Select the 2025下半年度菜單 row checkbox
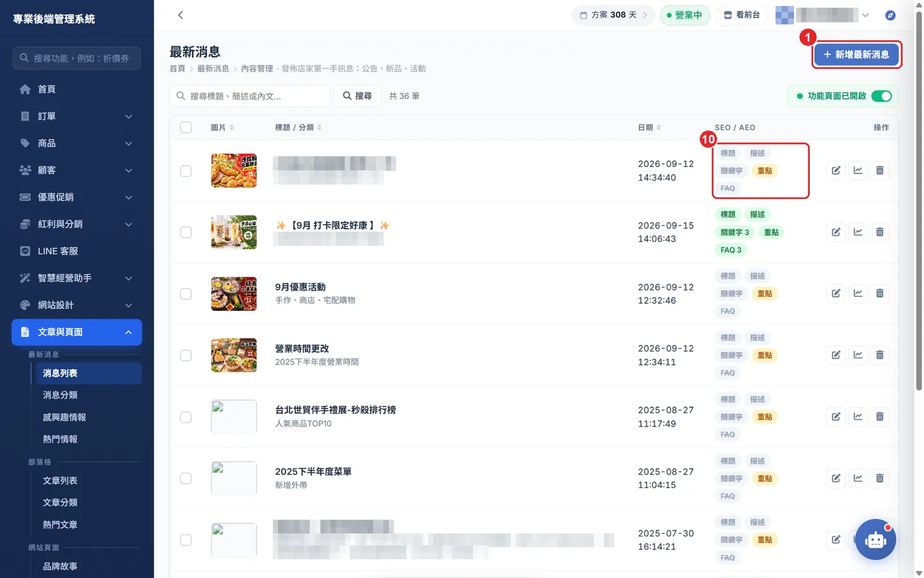The height and width of the screenshot is (578, 924). tap(186, 478)
